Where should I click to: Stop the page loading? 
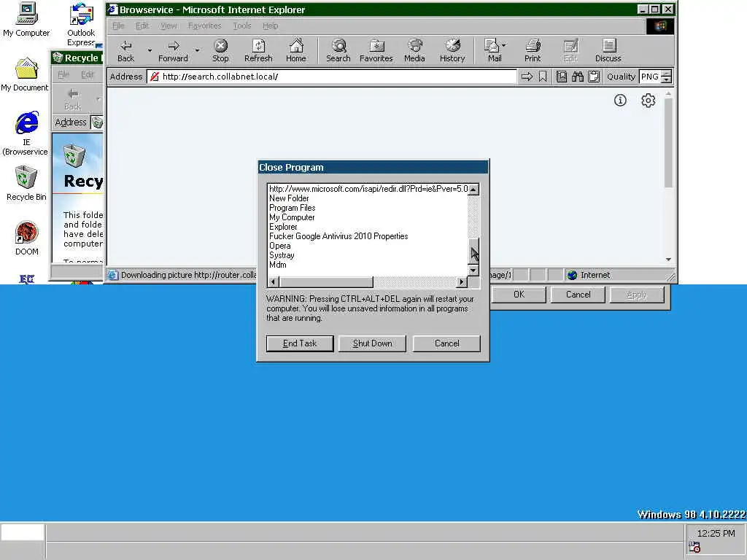pyautogui.click(x=220, y=51)
